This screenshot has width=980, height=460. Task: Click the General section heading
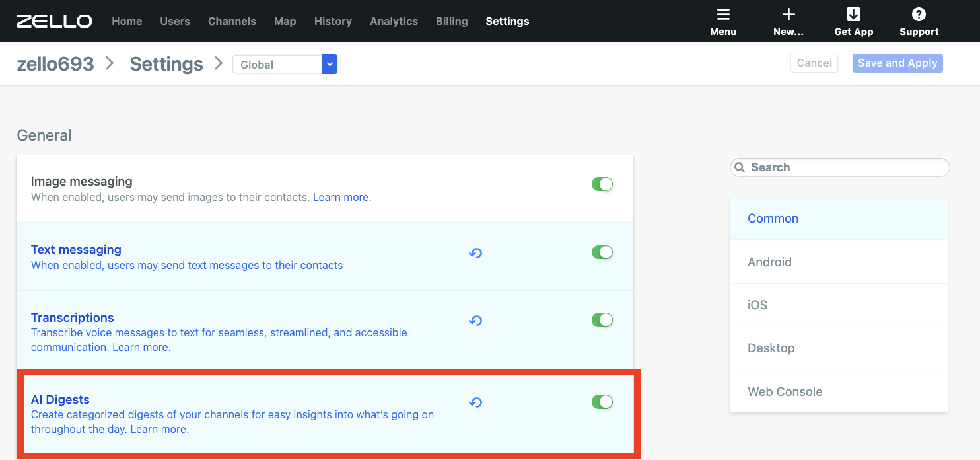[44, 135]
